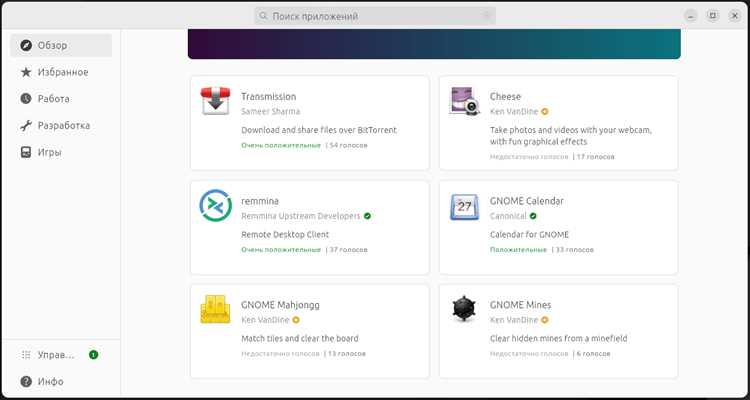
Task: Click the GNOME Mahjongg tiles icon
Action: 215,310
